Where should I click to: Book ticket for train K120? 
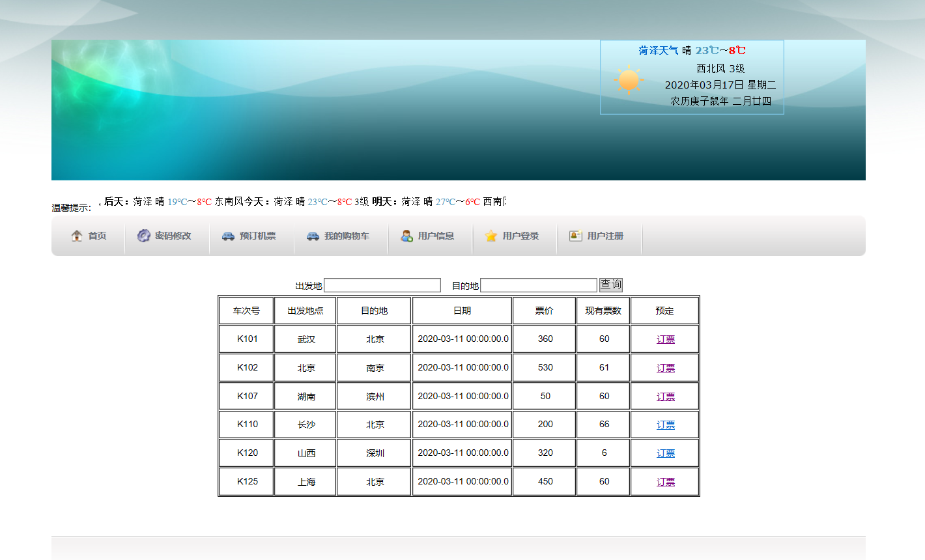click(x=666, y=453)
